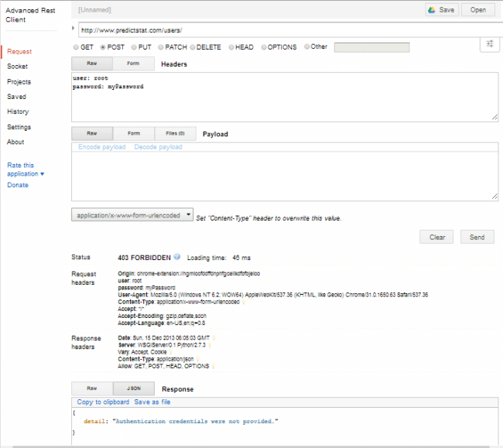Switch Payload editor to Form tab
This screenshot has height=448, width=503.
pos(134,133)
